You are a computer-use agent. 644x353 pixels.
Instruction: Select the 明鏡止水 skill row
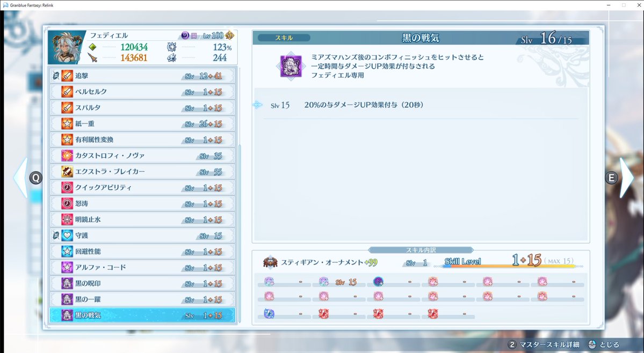point(142,220)
